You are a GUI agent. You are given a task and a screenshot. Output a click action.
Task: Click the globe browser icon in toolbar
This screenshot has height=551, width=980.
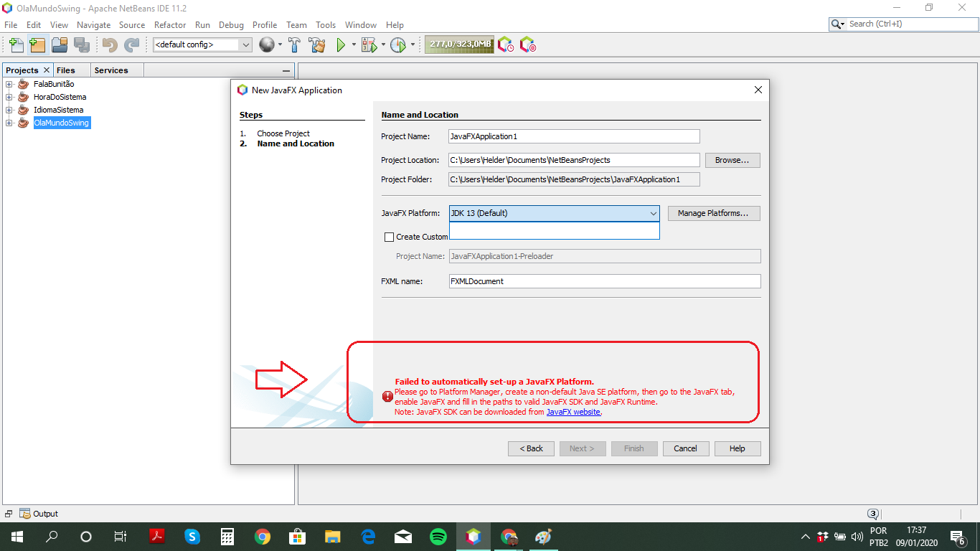[x=266, y=44]
